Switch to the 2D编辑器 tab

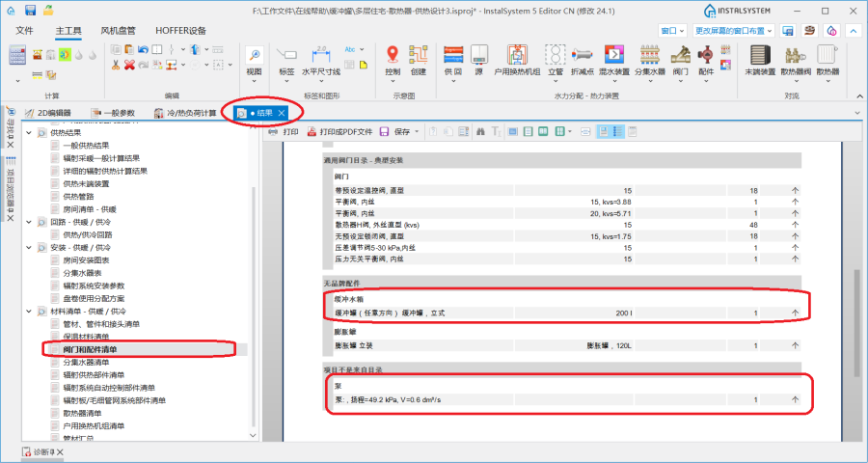click(54, 113)
